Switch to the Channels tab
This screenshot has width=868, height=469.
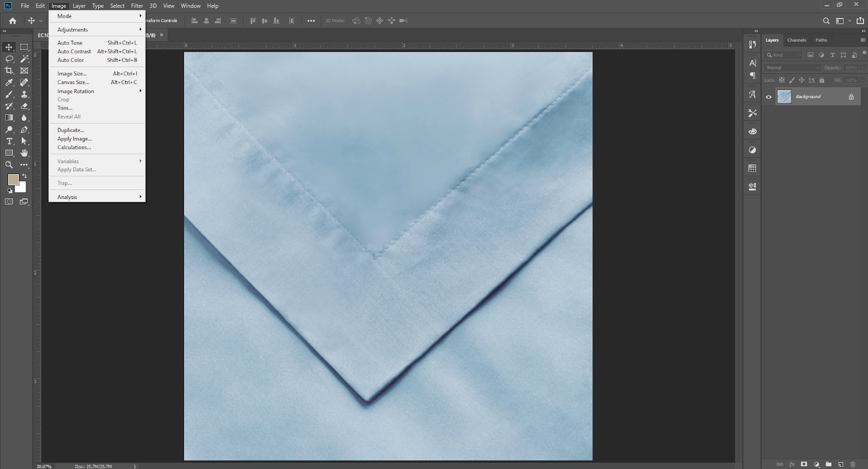(x=796, y=40)
